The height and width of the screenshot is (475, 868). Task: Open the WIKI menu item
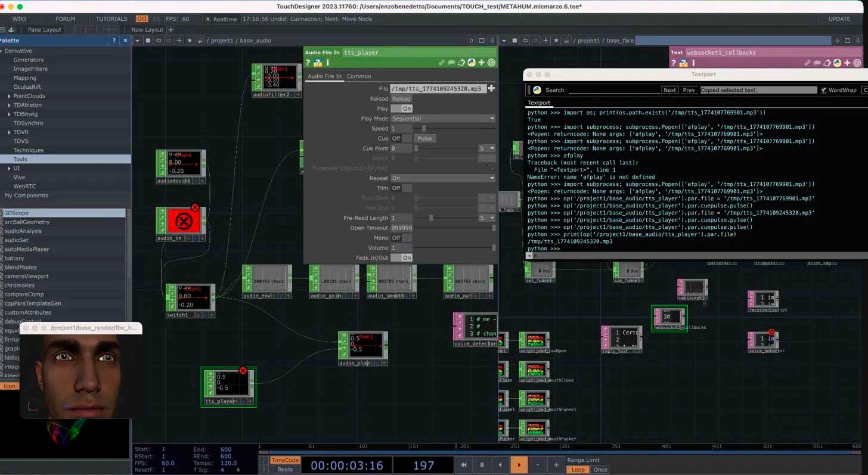tap(19, 19)
